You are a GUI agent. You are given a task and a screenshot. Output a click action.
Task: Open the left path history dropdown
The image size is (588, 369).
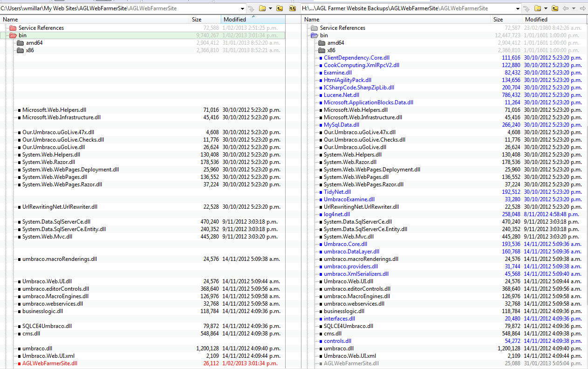pos(242,8)
